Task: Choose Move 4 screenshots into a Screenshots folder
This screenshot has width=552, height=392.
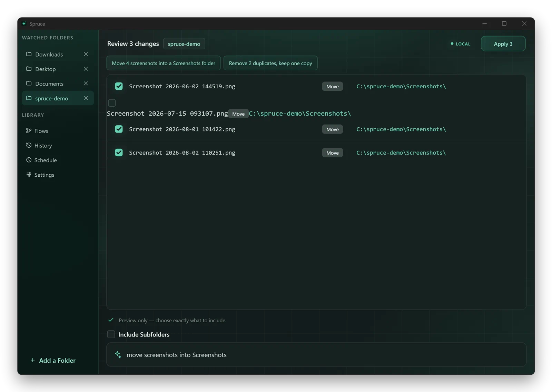Action: pos(164,63)
